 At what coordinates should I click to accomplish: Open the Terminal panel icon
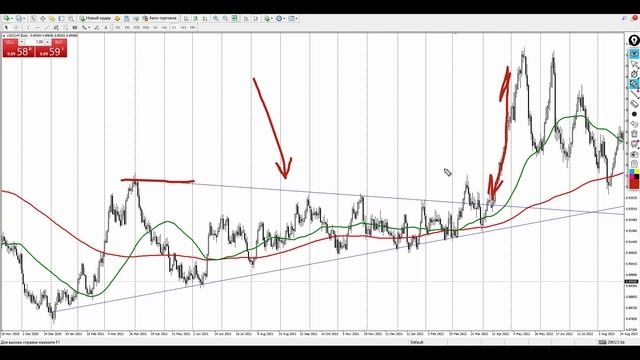click(61, 18)
